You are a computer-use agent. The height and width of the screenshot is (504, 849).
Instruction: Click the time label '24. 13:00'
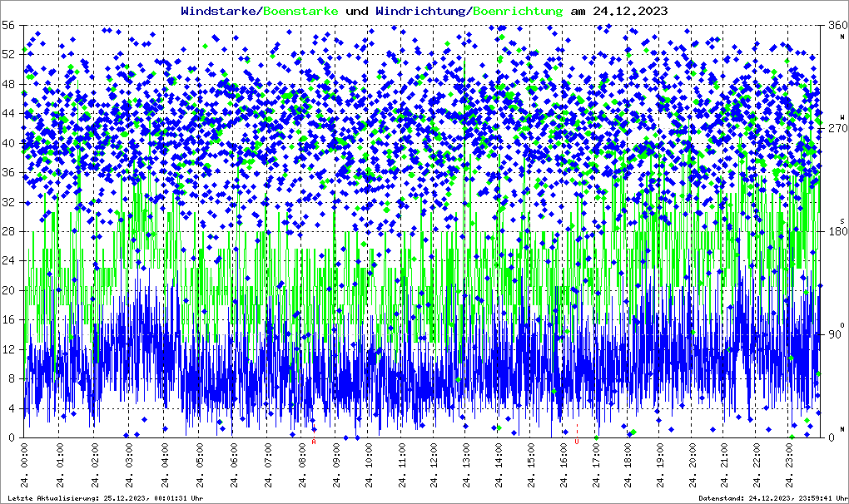(467, 465)
